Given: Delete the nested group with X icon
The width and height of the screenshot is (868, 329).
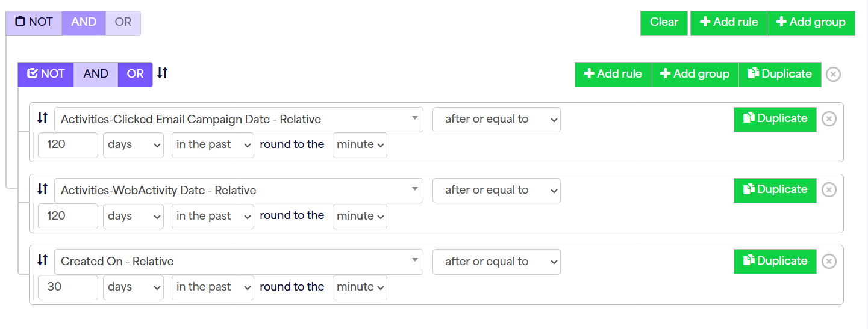Looking at the screenshot, I should pos(833,75).
